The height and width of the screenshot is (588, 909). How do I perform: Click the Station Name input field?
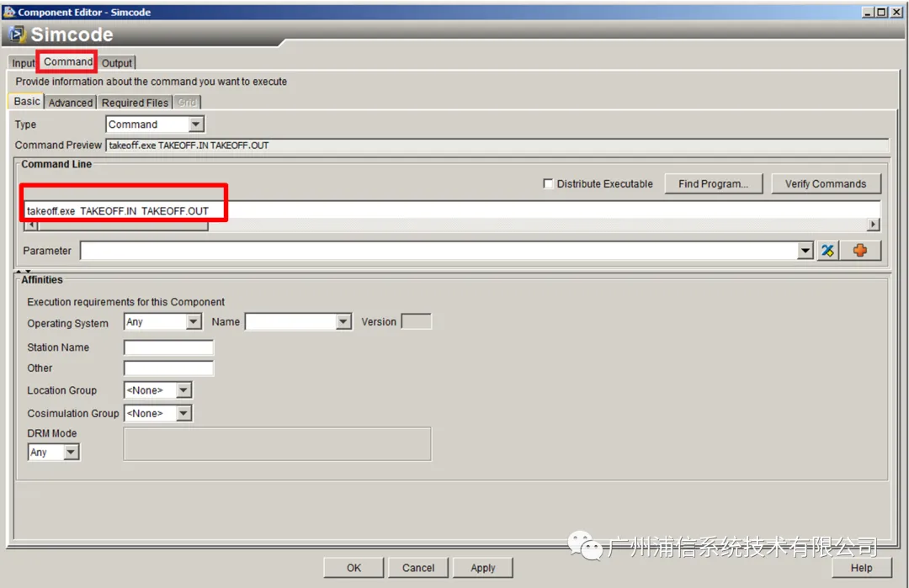(x=168, y=347)
